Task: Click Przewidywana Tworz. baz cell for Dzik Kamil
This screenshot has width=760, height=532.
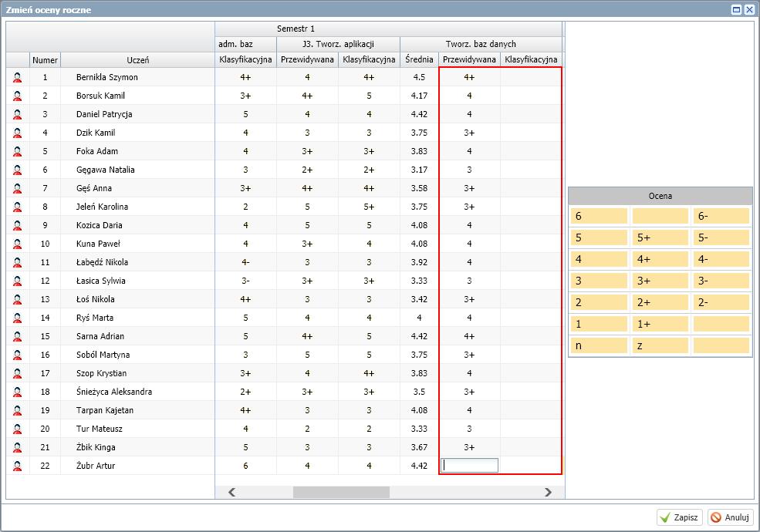Action: click(x=469, y=133)
